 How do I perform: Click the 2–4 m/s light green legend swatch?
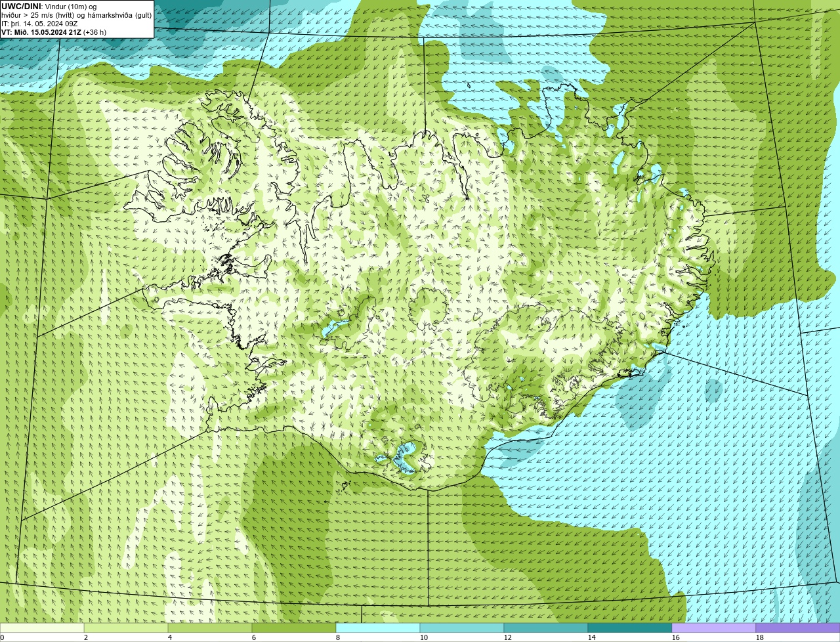126,628
